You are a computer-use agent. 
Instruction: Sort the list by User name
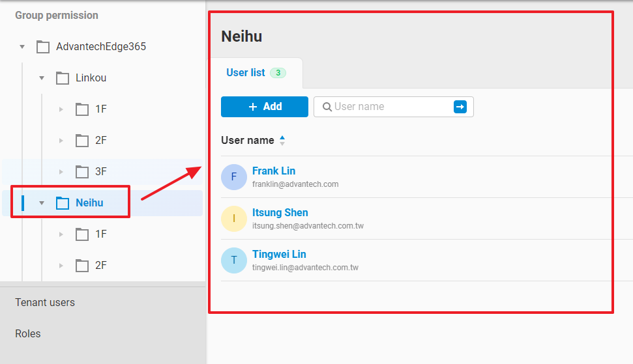coord(282,140)
